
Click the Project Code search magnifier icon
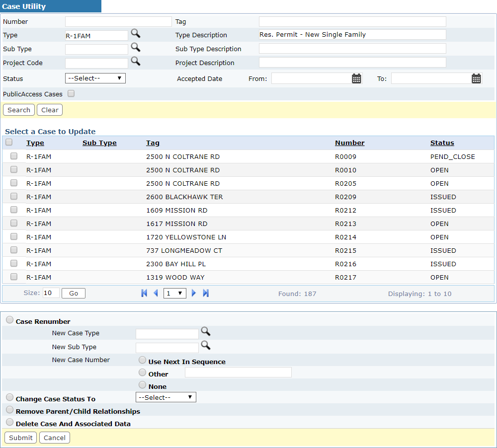coord(135,62)
